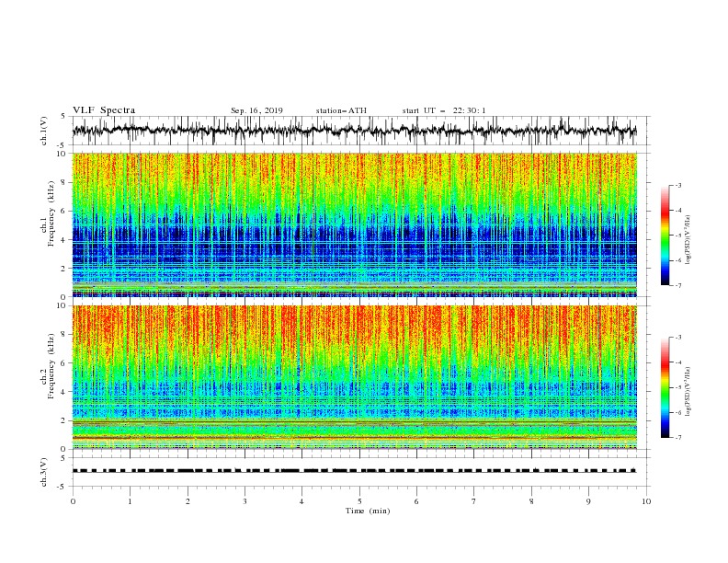Click the log(PSD) label beside ch.2 colorbar

pos(688,392)
